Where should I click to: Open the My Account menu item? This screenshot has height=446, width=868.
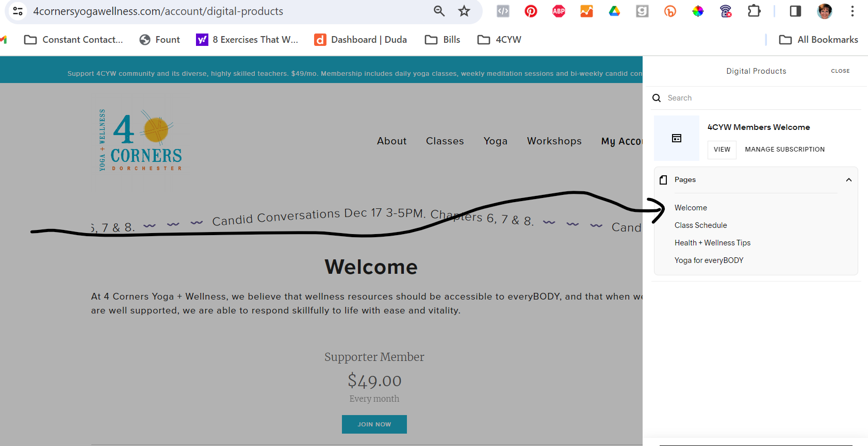pyautogui.click(x=621, y=141)
